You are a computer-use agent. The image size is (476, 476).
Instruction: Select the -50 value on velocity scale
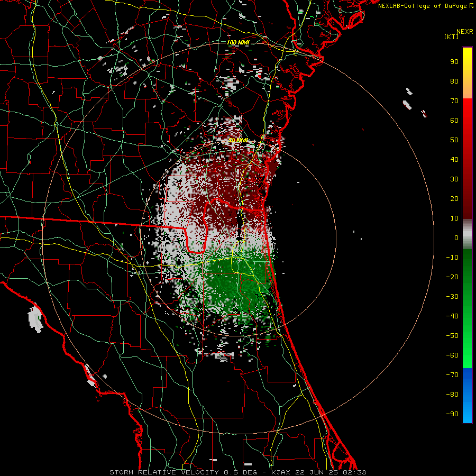pos(452,336)
